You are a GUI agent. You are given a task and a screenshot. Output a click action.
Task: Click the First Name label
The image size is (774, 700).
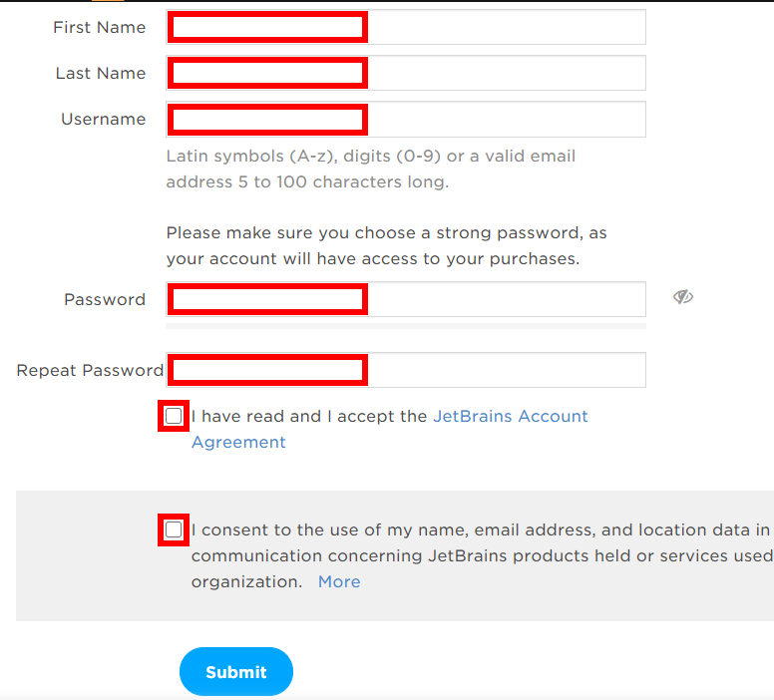pyautogui.click(x=99, y=27)
